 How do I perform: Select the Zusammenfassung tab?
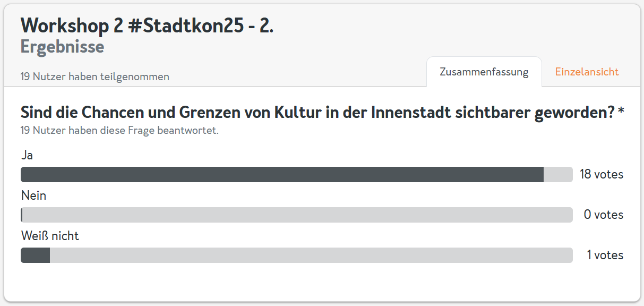[484, 72]
